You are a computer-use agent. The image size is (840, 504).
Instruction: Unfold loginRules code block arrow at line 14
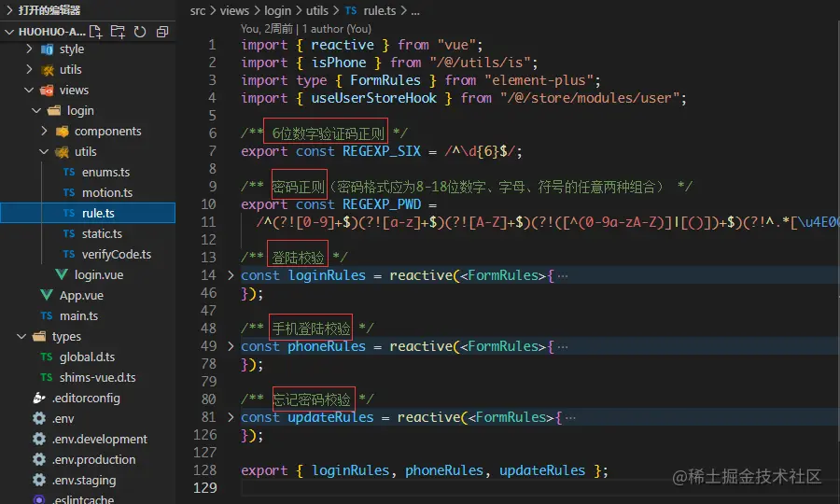[231, 275]
